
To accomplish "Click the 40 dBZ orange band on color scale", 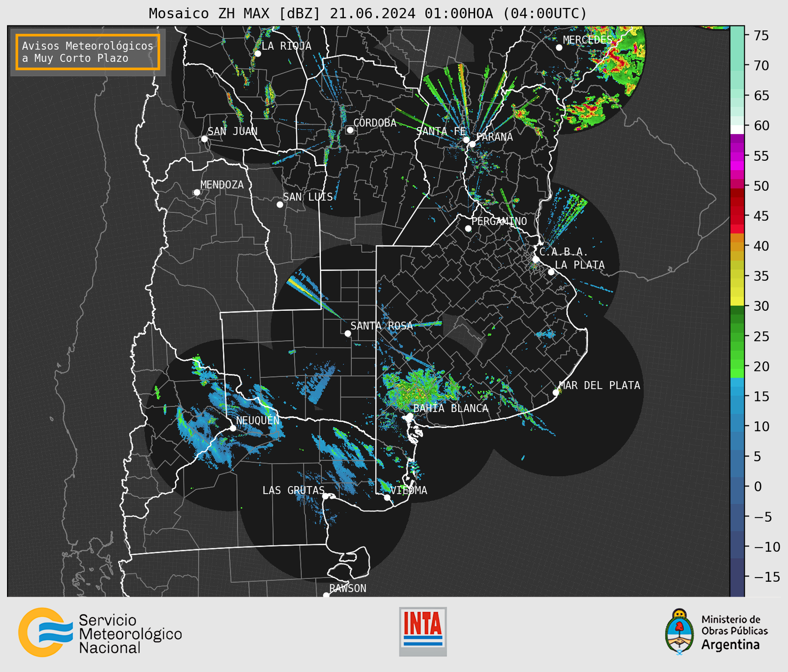I will [737, 246].
